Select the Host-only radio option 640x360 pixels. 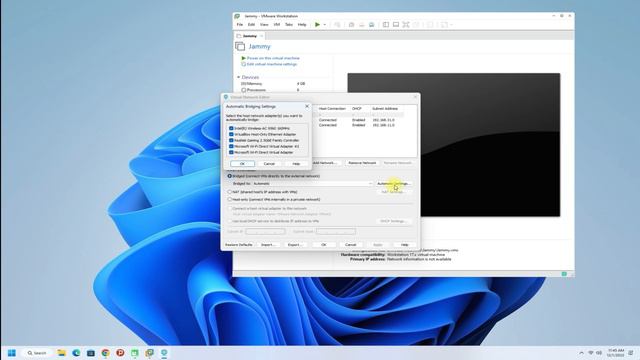point(229,199)
